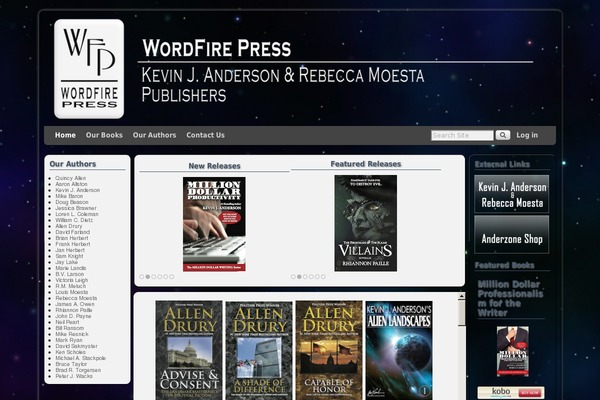Open author Victoria Leigh
This screenshot has width=600, height=400.
coord(71,280)
